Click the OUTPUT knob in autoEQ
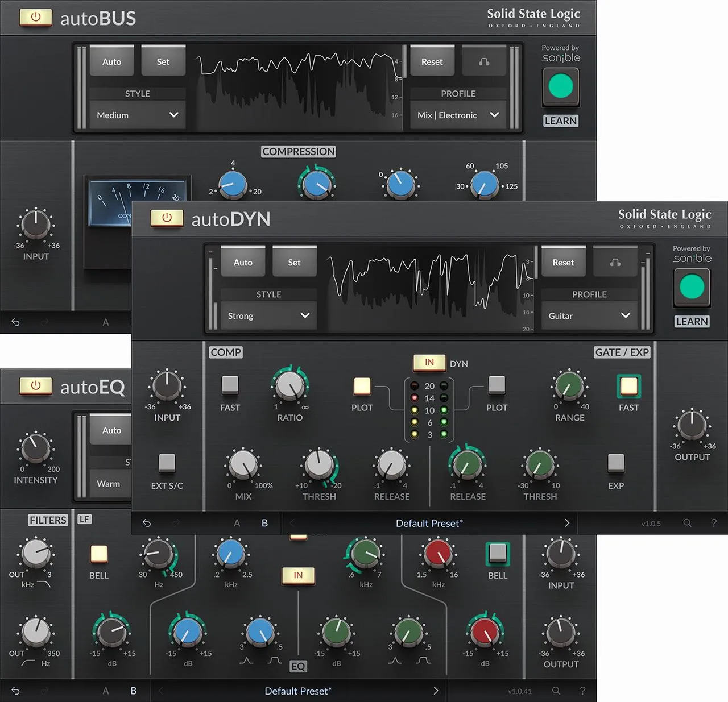This screenshot has height=702, width=728. 561,633
